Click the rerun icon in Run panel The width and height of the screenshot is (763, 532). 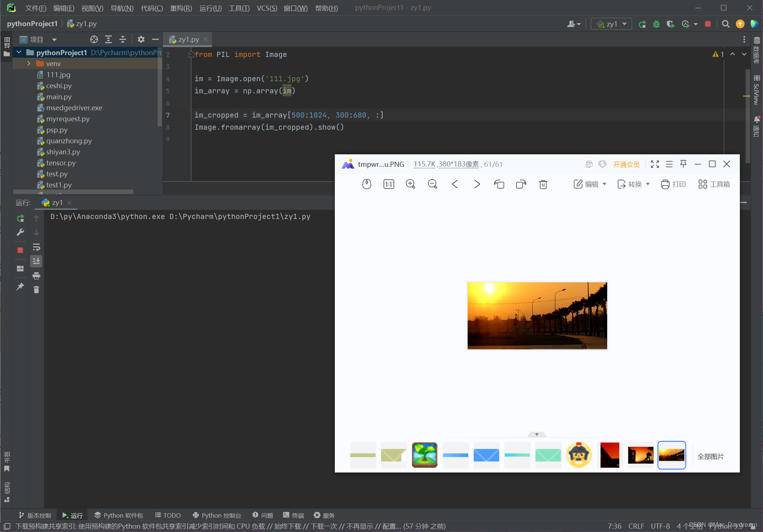21,218
